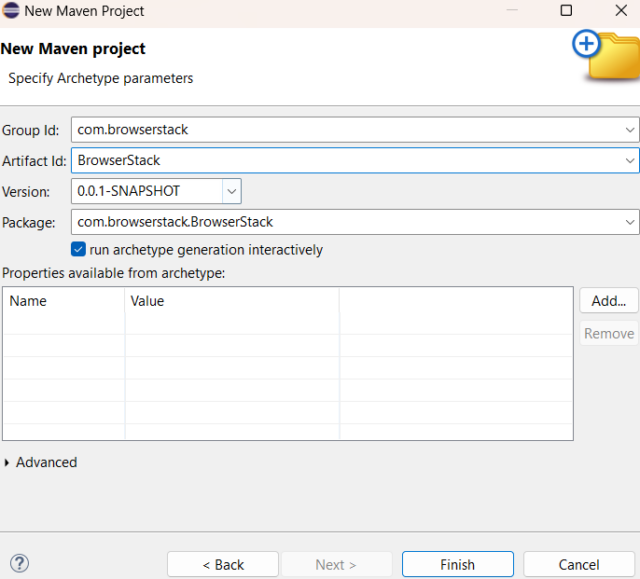This screenshot has height=579, width=640.
Task: Click the new Maven project folder icon
Action: click(606, 55)
